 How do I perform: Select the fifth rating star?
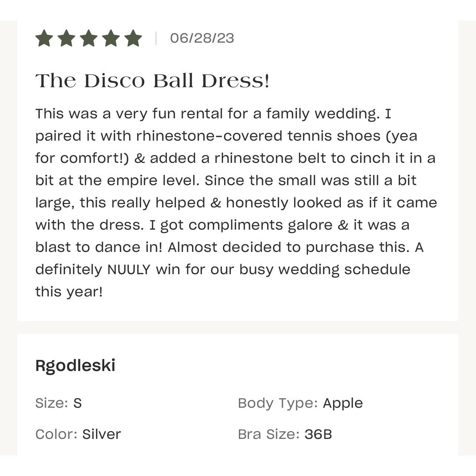(133, 39)
